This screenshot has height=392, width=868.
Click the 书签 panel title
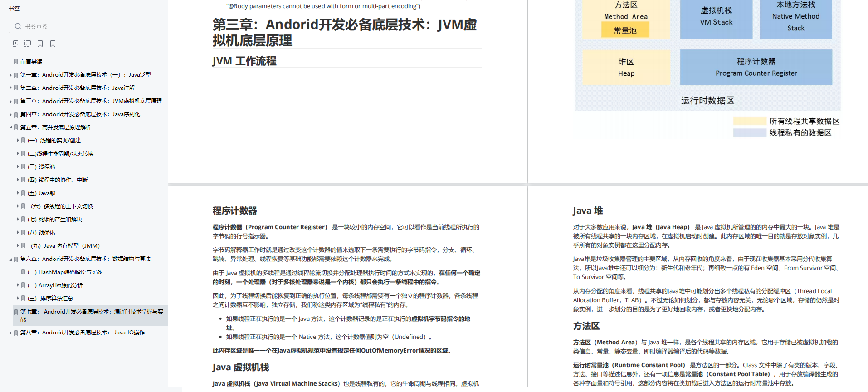pyautogui.click(x=14, y=8)
